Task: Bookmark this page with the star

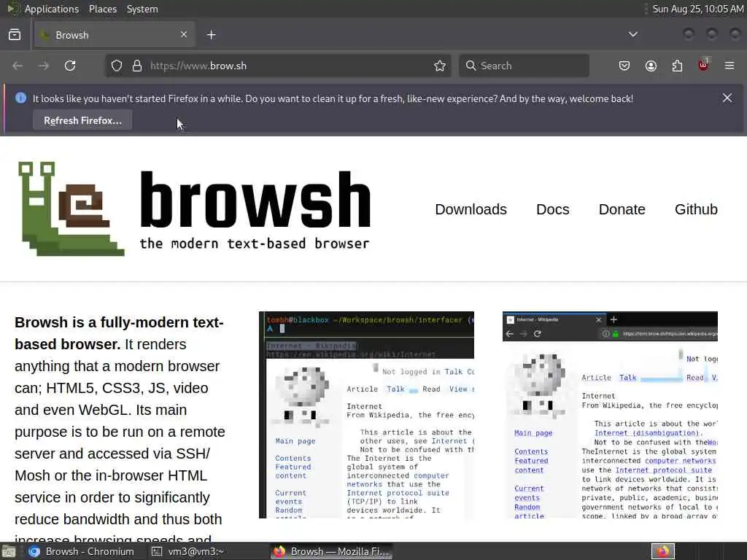Action: [x=440, y=66]
